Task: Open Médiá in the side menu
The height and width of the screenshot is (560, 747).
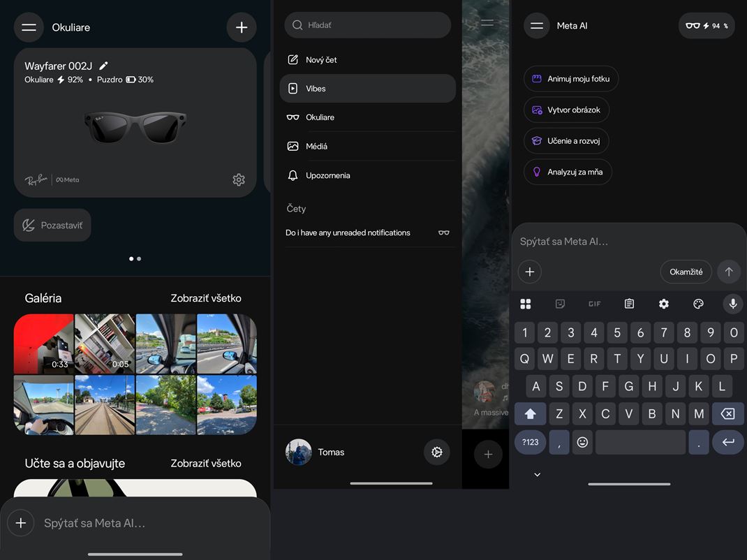Action: click(x=367, y=147)
